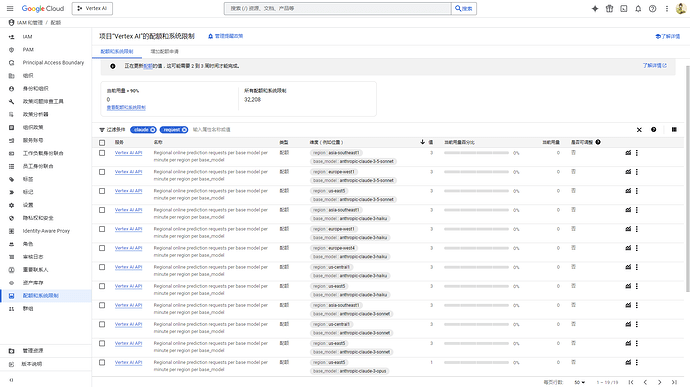Screen dimensions: 690x387
Task: Switch to the 增加配额申请 tab
Action: (x=165, y=52)
